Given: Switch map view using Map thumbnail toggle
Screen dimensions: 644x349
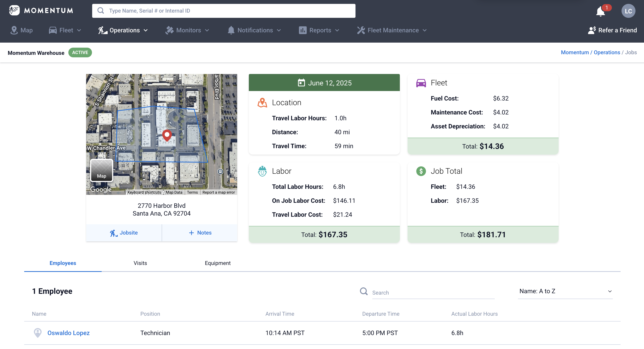Looking at the screenshot, I should coord(101,170).
